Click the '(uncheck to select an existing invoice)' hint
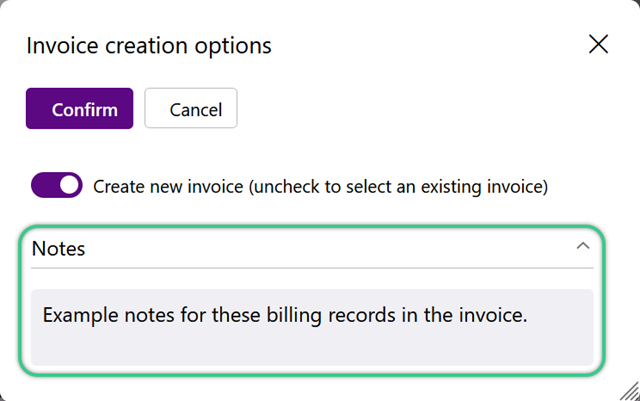This screenshot has height=401, width=640. [x=398, y=187]
